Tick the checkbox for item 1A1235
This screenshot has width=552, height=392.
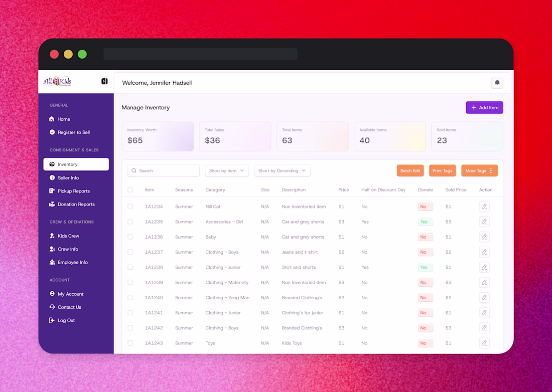point(130,222)
